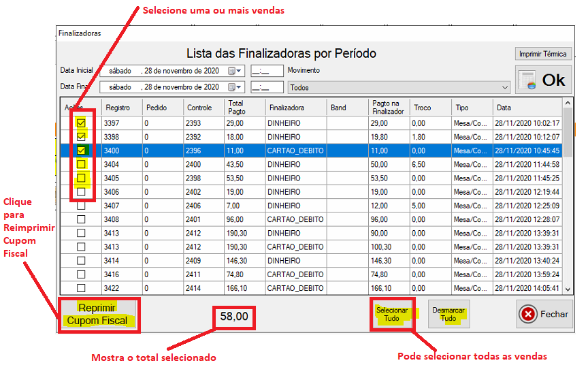Select troco cell 5,00
Viewport: 588px width, 365px height.
point(431,206)
